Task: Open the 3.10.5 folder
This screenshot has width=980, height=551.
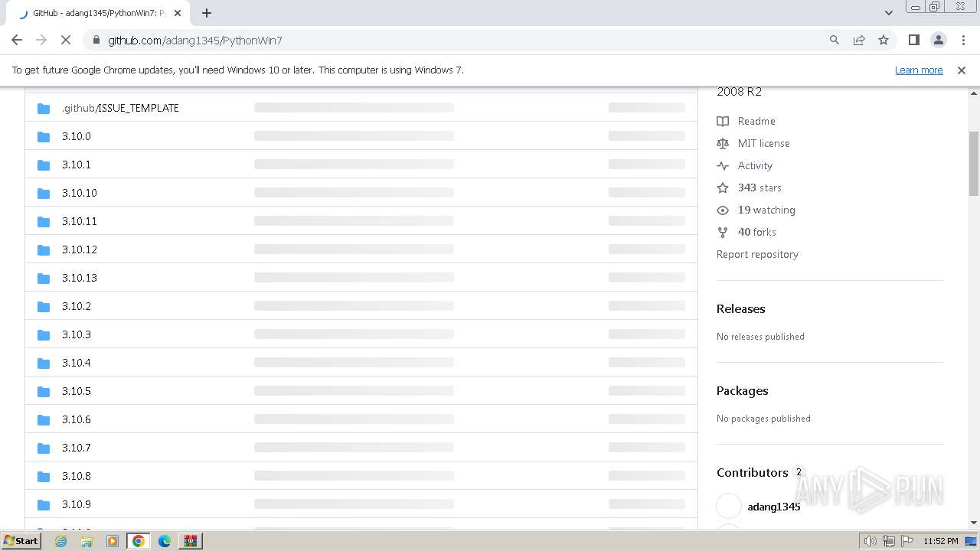Action: point(77,391)
